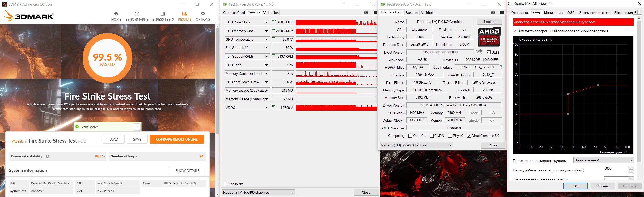
Task: Open the Fan Speed (RPM) sensor dropdown
Action: tap(266, 56)
